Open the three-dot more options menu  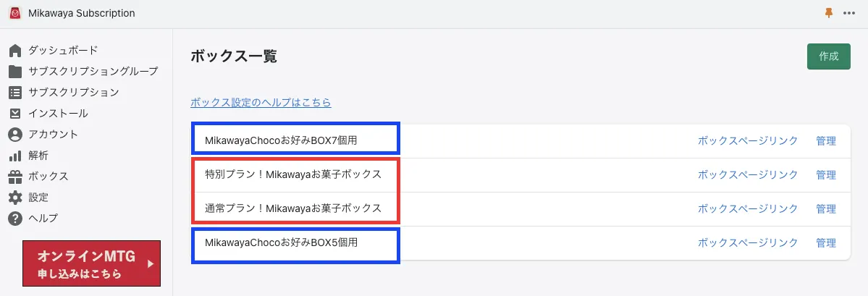coord(849,13)
